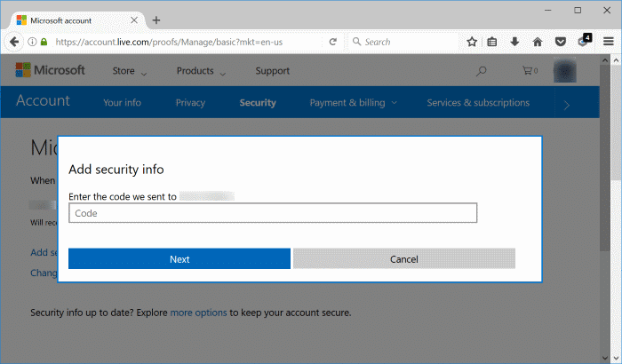Open a new tab with the plus button
622x364 pixels.
(x=156, y=20)
